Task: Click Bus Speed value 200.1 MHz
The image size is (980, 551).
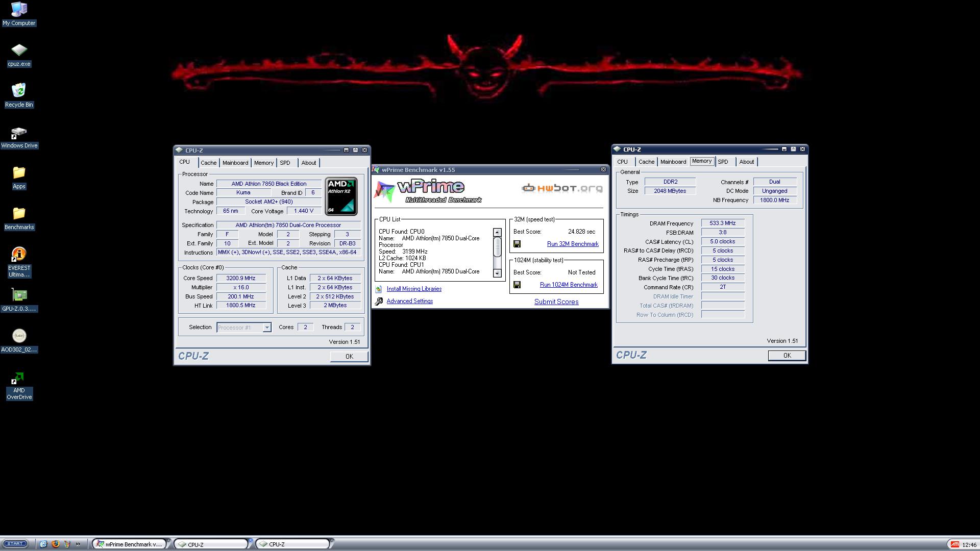Action: tap(241, 296)
